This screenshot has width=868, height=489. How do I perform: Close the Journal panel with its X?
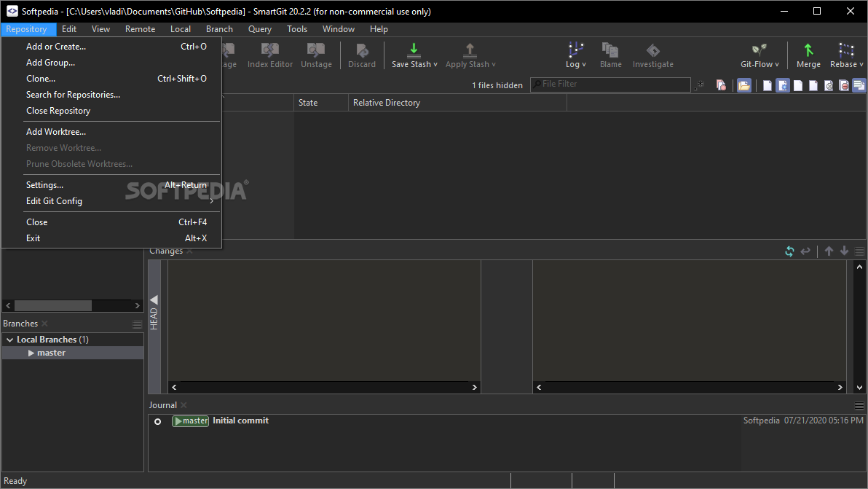(184, 405)
